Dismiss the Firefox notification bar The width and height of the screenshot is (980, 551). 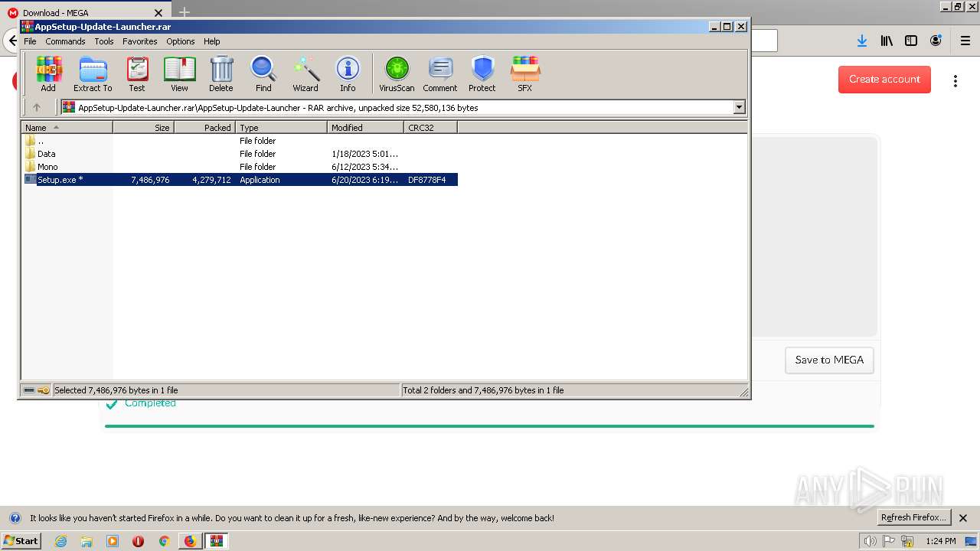coord(963,518)
